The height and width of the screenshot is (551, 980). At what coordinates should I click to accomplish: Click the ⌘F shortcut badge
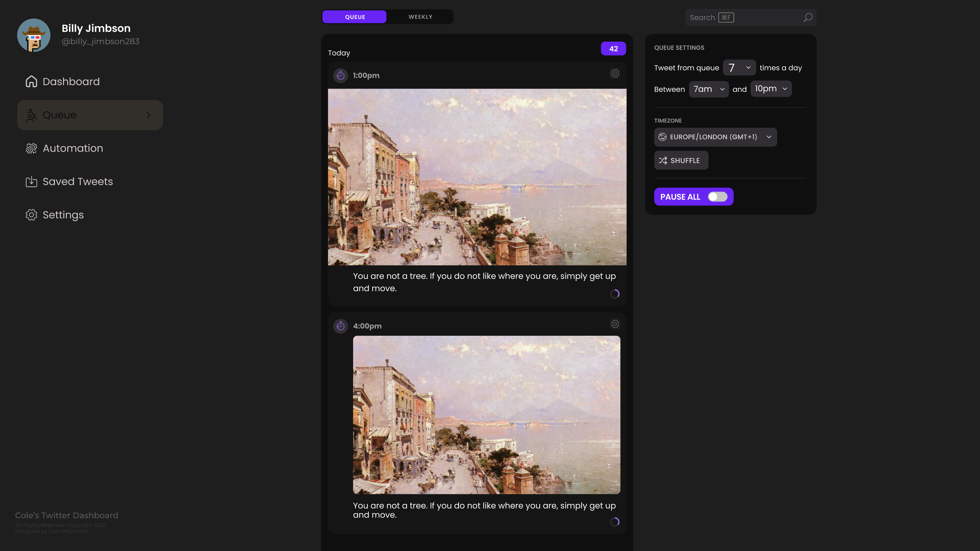[726, 18]
